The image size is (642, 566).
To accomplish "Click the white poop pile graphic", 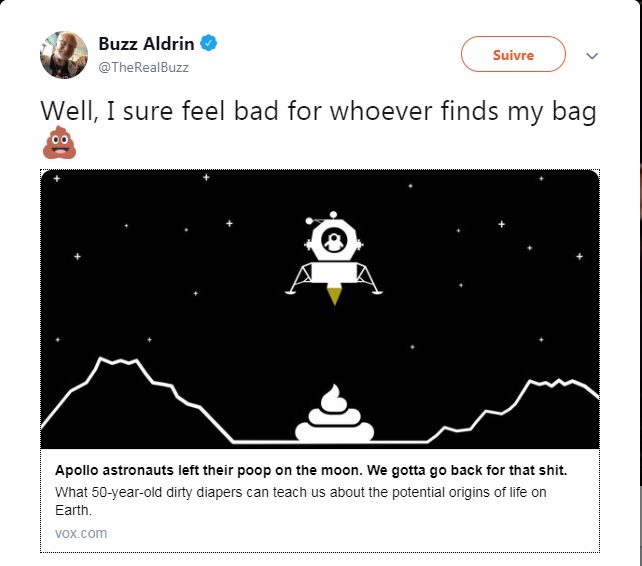I will 335,413.
